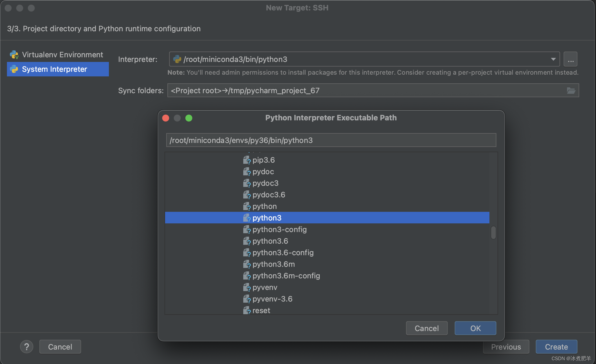The width and height of the screenshot is (596, 364).
Task: Select the Virtualenv Environment Python icon
Action: pos(14,54)
